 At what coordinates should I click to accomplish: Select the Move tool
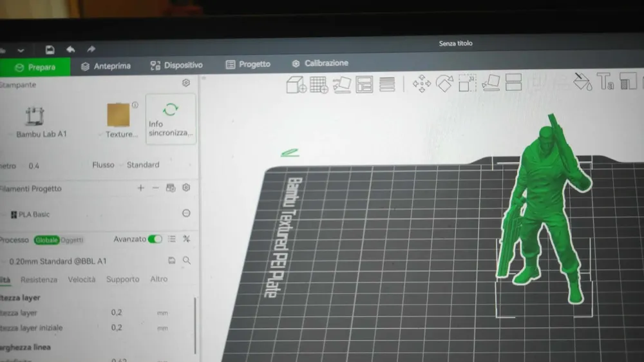click(422, 84)
